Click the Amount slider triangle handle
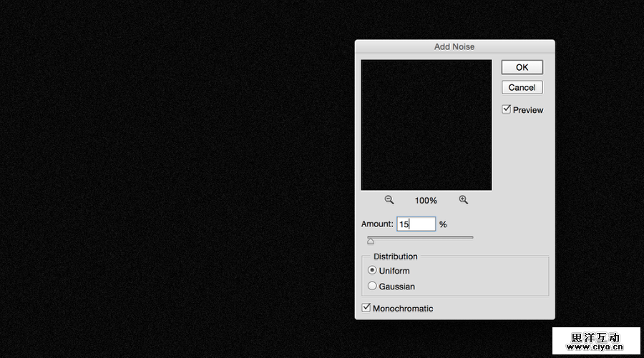 (x=371, y=242)
